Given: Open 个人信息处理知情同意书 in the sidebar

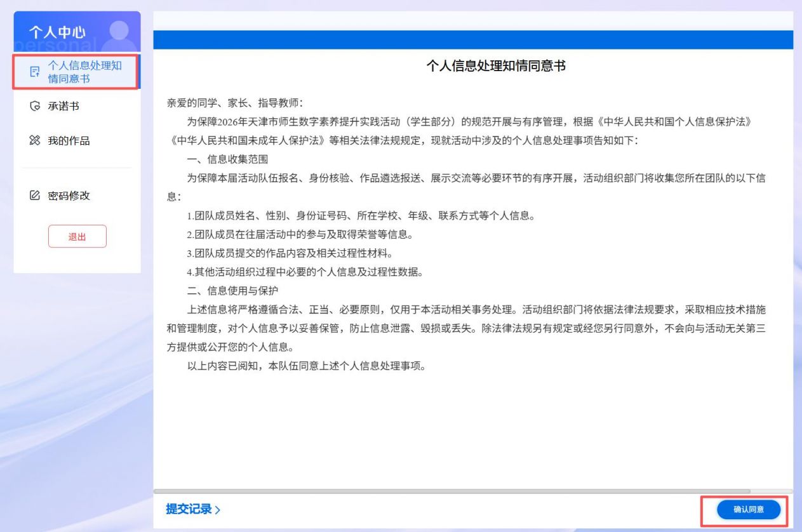Looking at the screenshot, I should (x=77, y=72).
